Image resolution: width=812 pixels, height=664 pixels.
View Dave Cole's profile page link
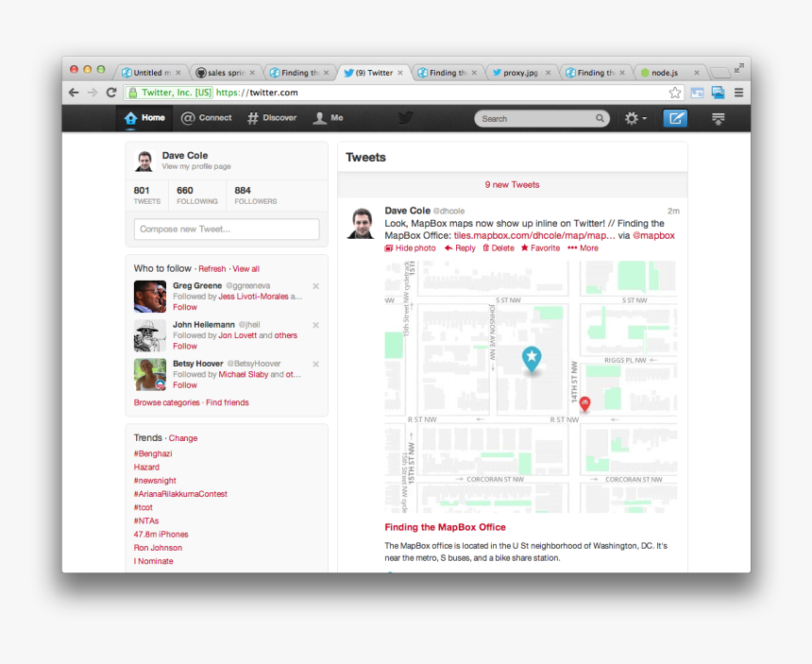coord(196,167)
